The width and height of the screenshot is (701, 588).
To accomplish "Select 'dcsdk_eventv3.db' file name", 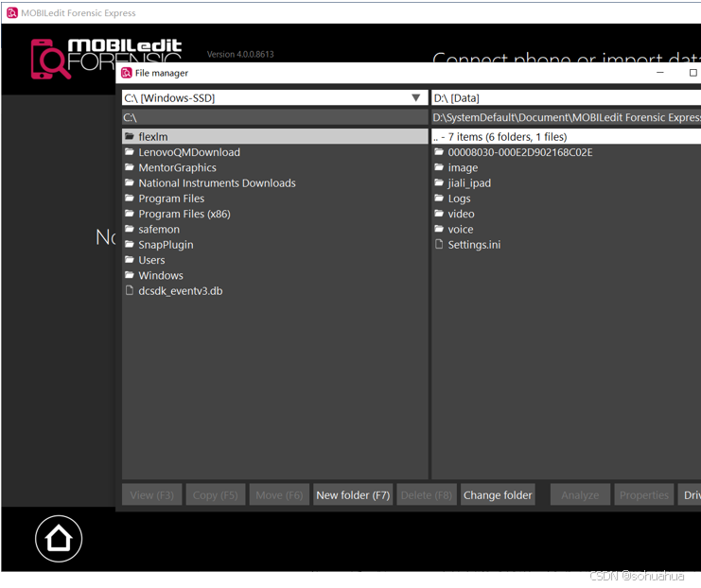I will (x=180, y=291).
